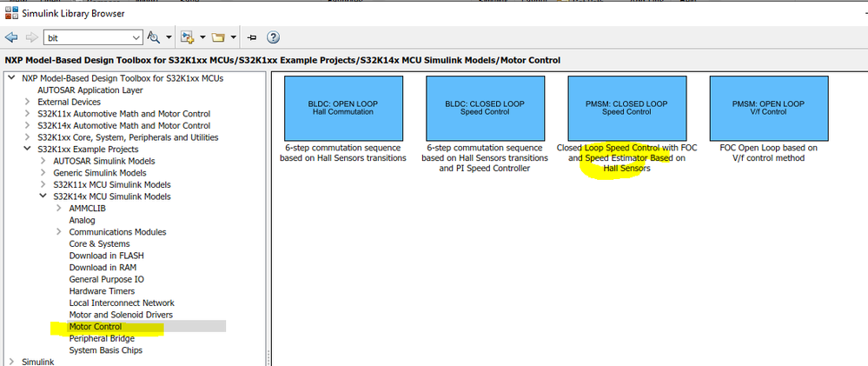Viewport: 868px width, 366px height.
Task: Expand the External Devices node
Action: pyautogui.click(x=27, y=102)
